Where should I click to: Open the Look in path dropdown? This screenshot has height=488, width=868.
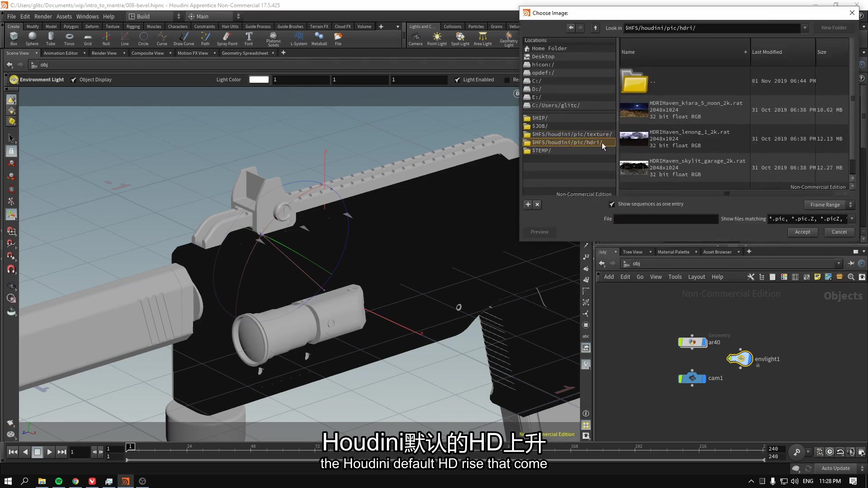click(805, 28)
